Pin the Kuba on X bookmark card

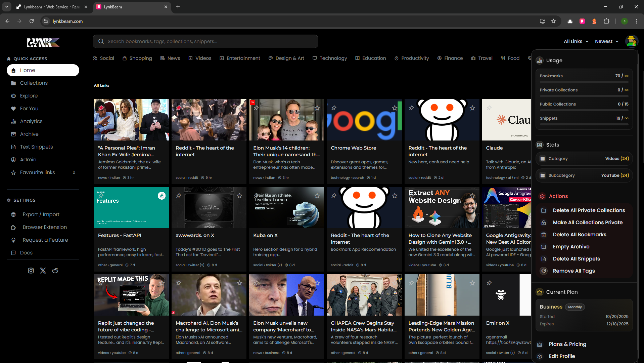(x=256, y=196)
